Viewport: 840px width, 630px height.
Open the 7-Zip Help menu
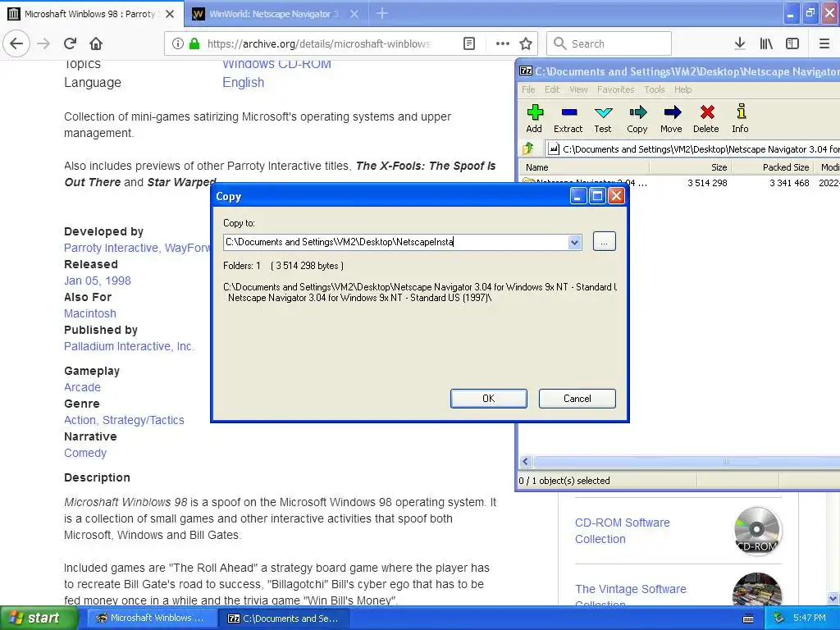(x=682, y=89)
